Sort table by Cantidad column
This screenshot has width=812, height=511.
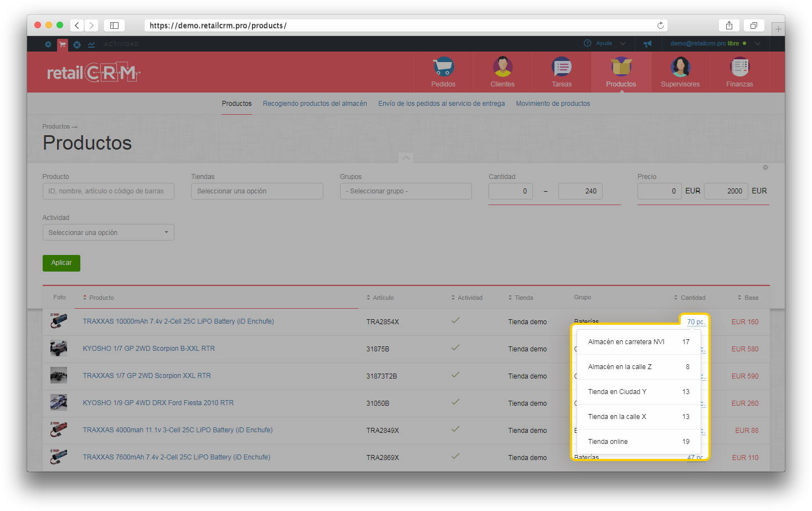pyautogui.click(x=690, y=298)
